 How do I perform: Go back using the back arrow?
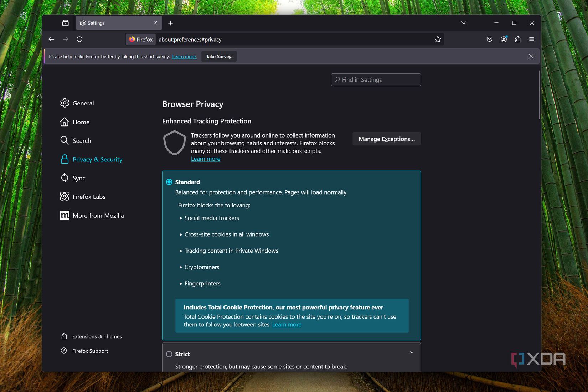pyautogui.click(x=51, y=39)
